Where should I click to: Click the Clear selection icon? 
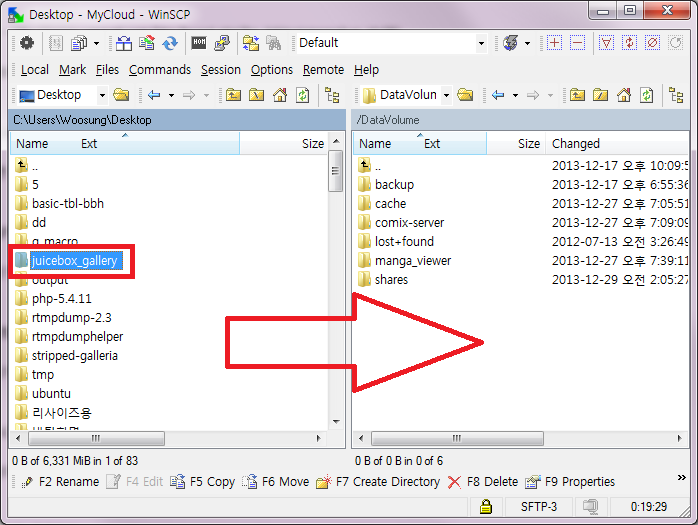click(652, 43)
